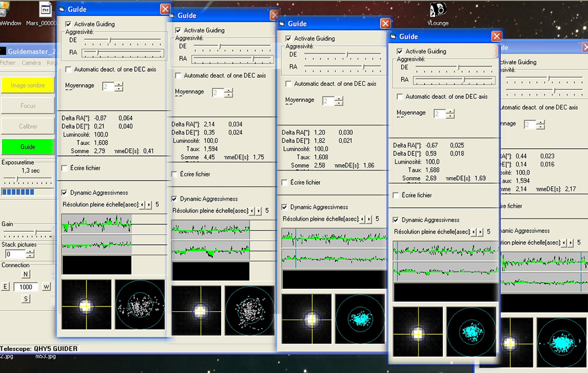This screenshot has height=373, width=588.
Task: Uncheck Dynamic Aggressivness in the third Guide window
Action: [285, 207]
